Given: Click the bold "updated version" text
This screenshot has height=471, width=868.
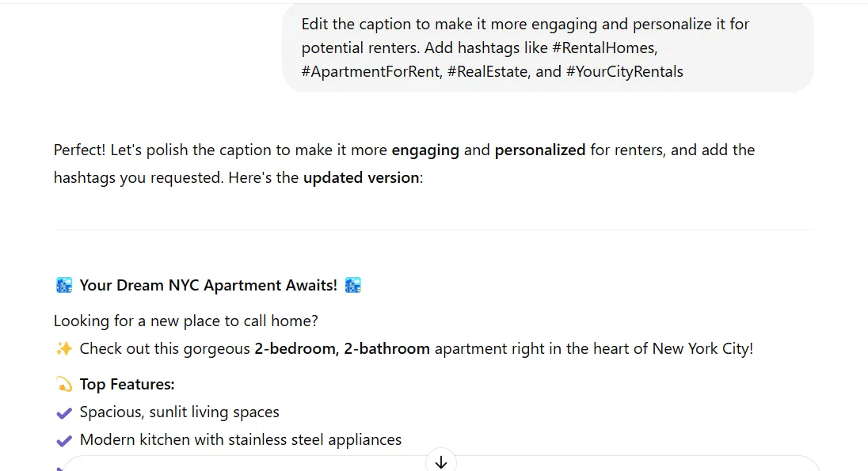Looking at the screenshot, I should coord(360,177).
